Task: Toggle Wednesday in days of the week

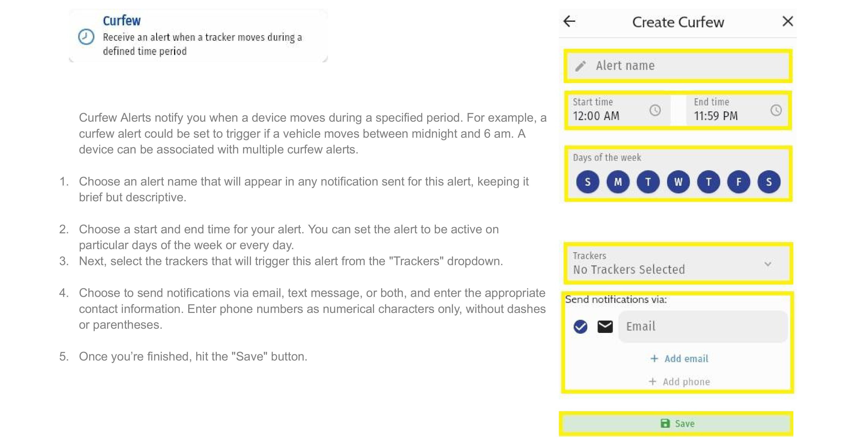Action: coord(678,182)
